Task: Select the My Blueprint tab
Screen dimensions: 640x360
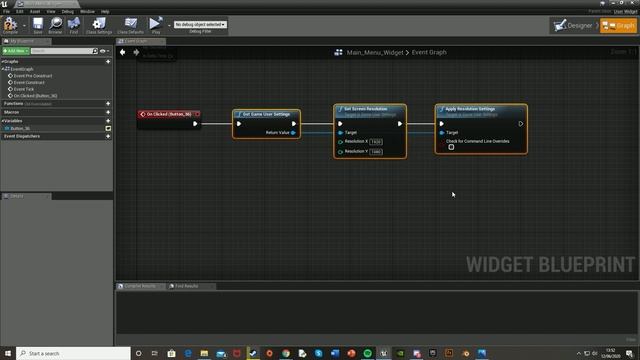Action: (x=27, y=41)
